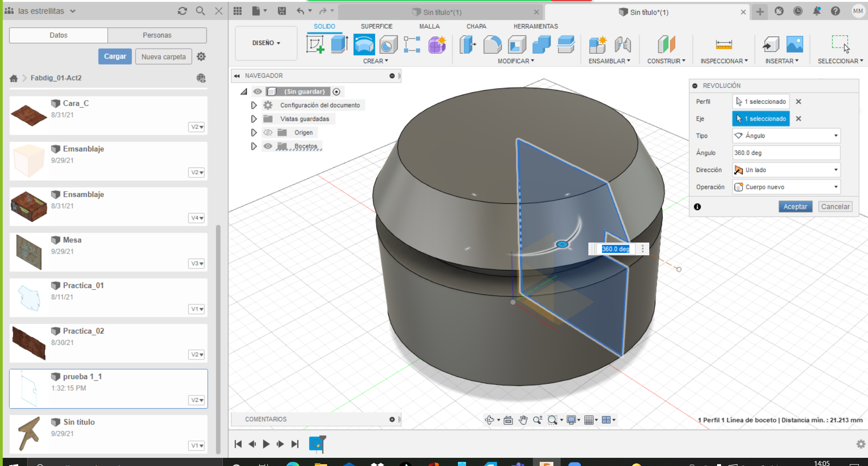Toggle visibility of Bocetos folder
Viewport: 868px width, 466px height.
[268, 146]
